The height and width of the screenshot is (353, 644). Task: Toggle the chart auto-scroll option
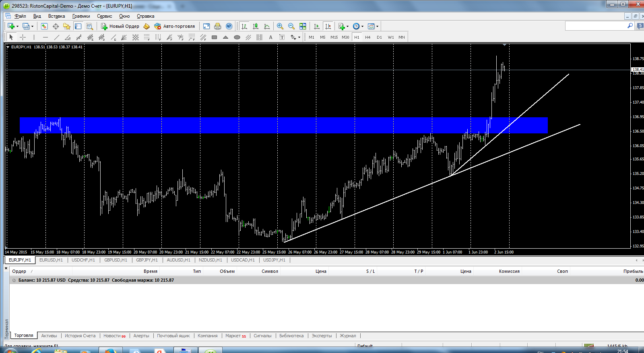coord(317,26)
